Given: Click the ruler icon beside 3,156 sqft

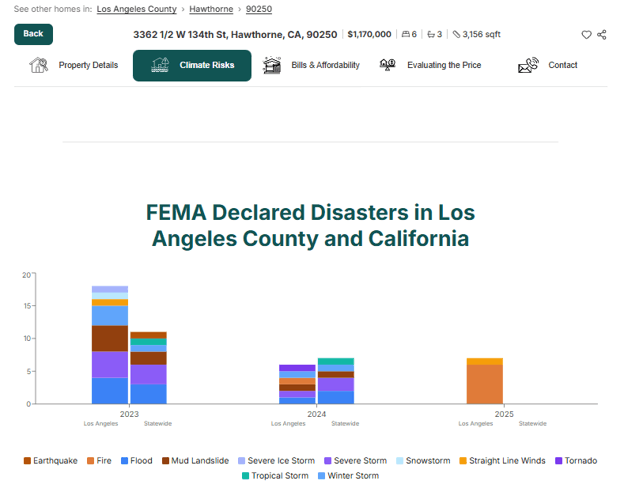Looking at the screenshot, I should click(x=456, y=35).
